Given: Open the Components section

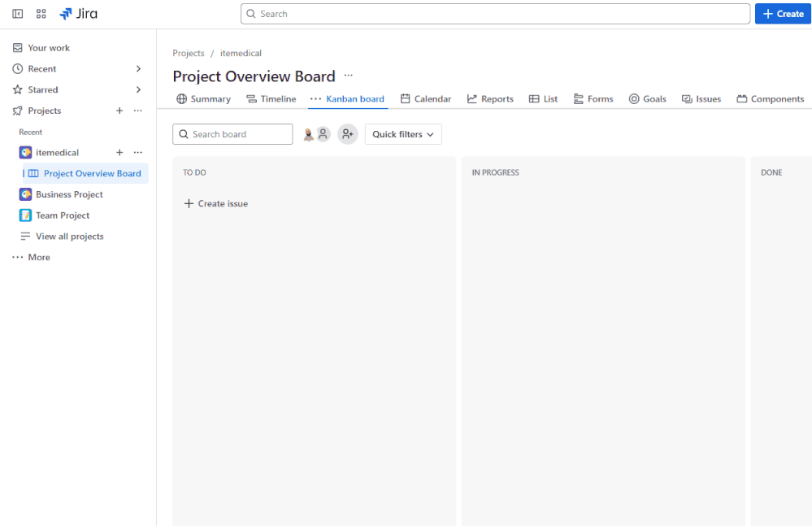Looking at the screenshot, I should pos(769,98).
